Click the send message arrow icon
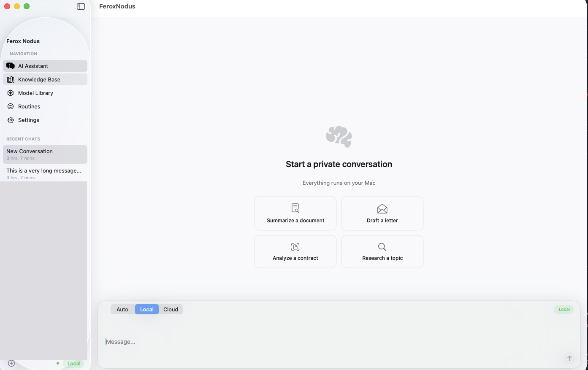 [x=569, y=358]
